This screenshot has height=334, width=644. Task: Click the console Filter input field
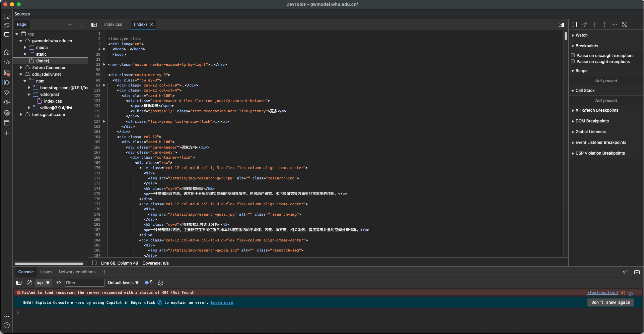click(x=84, y=283)
